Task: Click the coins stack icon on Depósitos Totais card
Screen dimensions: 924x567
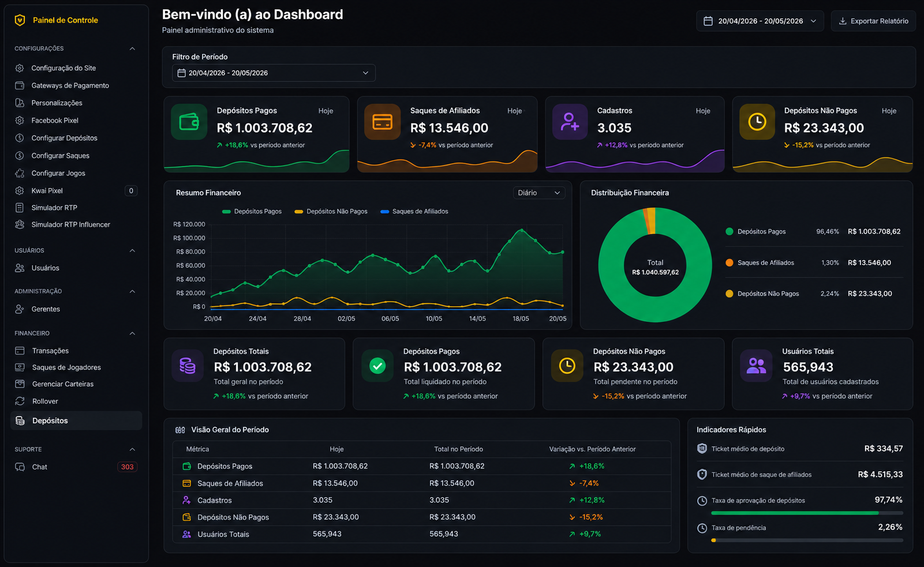Action: pos(188,366)
